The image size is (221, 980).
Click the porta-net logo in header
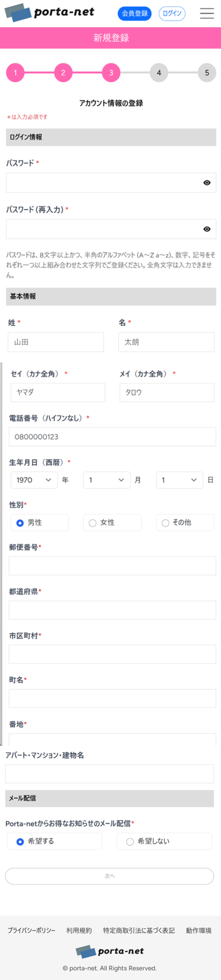pos(49,13)
